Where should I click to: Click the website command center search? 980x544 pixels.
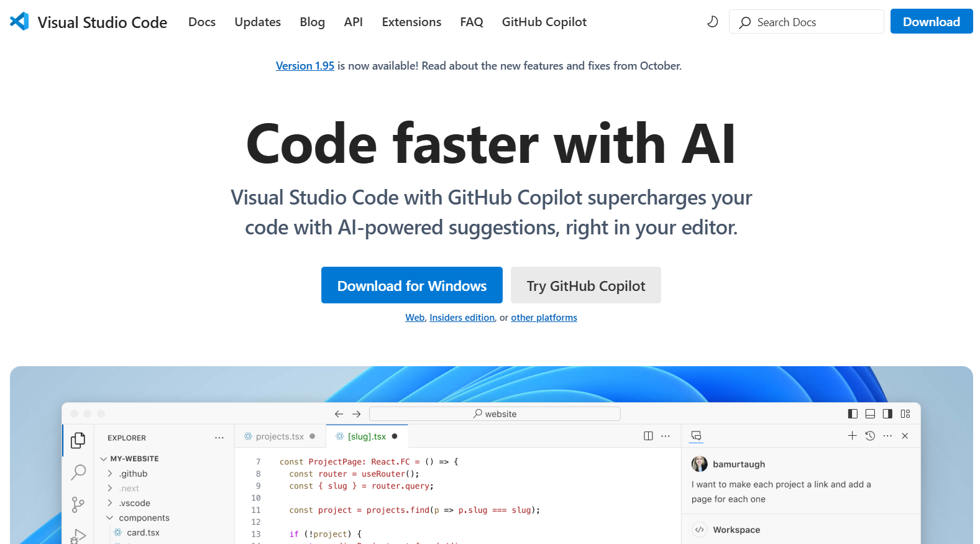coord(495,414)
